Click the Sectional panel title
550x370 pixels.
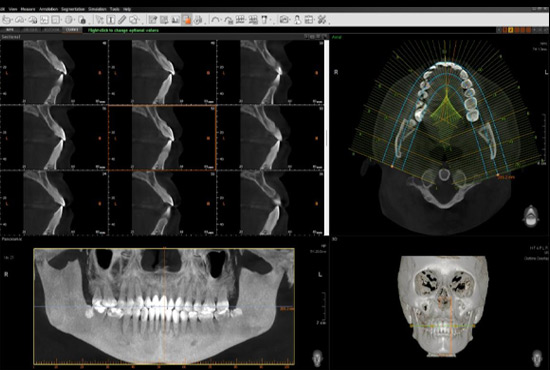(x=11, y=37)
